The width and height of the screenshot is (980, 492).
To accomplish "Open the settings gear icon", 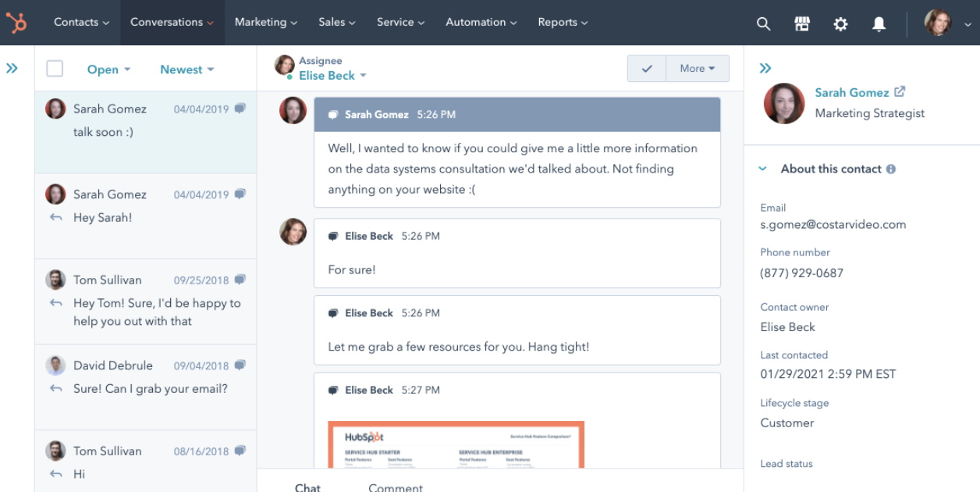I will pyautogui.click(x=840, y=24).
